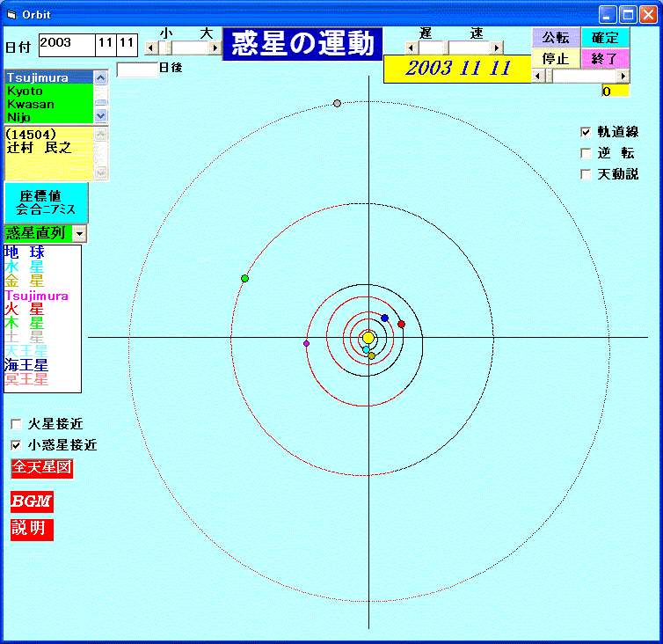
Task: Click the magenta Tsujimura asteroid dot
Action: (x=306, y=343)
